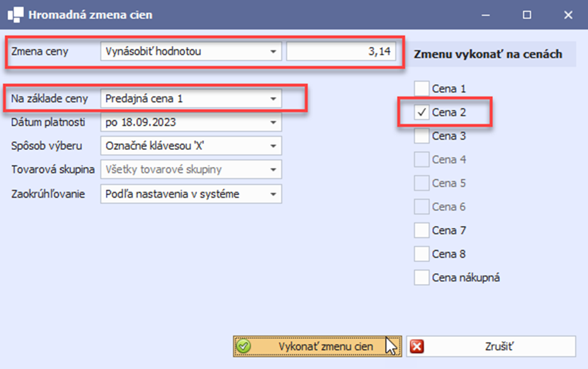588x369 pixels.
Task: Enable the Cena 1 checkbox
Action: [422, 89]
